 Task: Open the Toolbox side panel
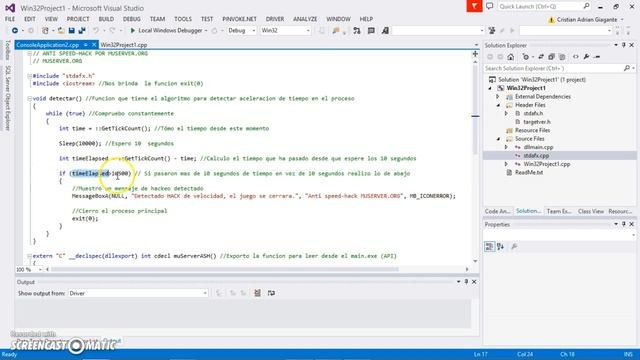coord(7,50)
